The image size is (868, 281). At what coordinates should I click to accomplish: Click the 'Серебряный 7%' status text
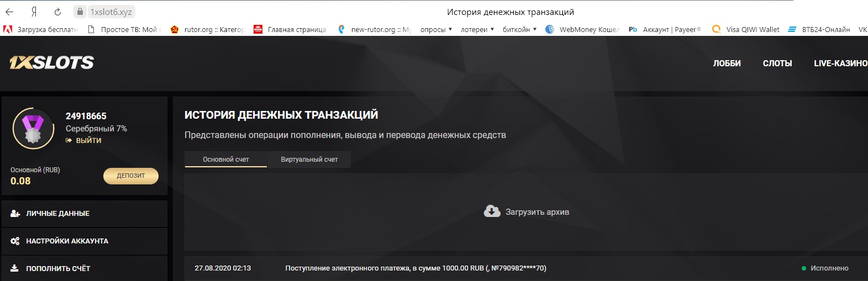pos(96,129)
